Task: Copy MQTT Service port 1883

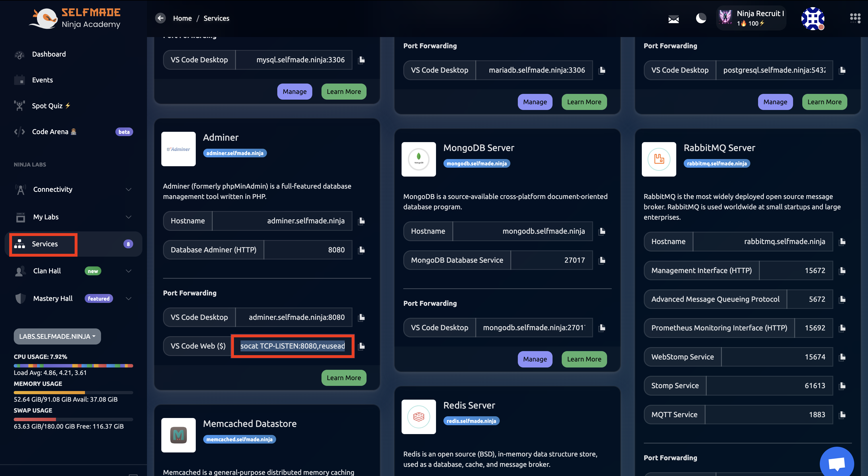Action: [x=842, y=415]
